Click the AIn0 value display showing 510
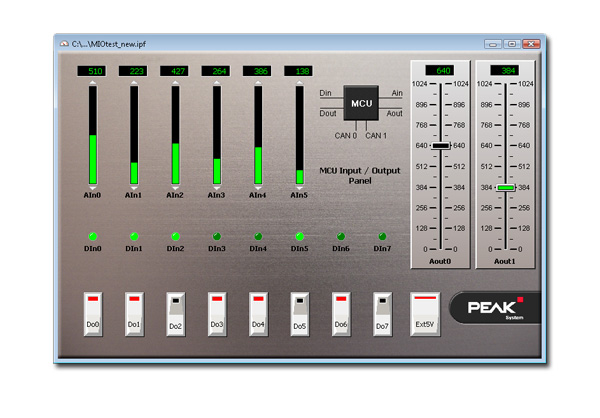This screenshot has width=600, height=418. (x=92, y=71)
